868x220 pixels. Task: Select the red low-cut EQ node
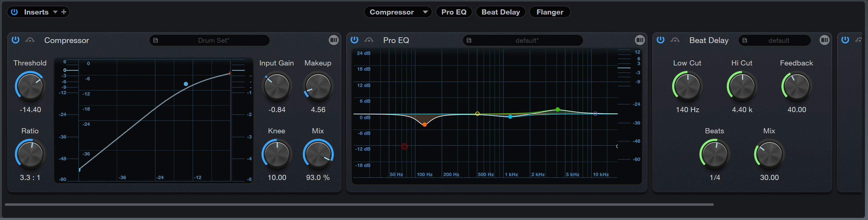click(x=405, y=146)
